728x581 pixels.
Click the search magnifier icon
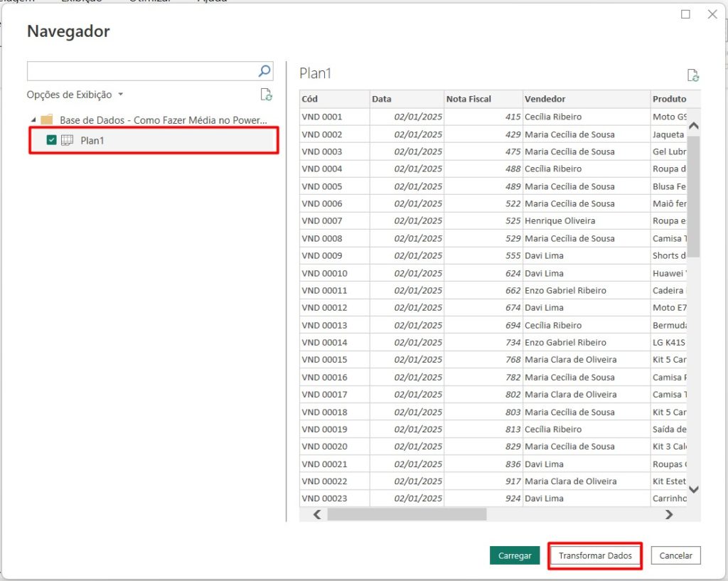click(264, 70)
